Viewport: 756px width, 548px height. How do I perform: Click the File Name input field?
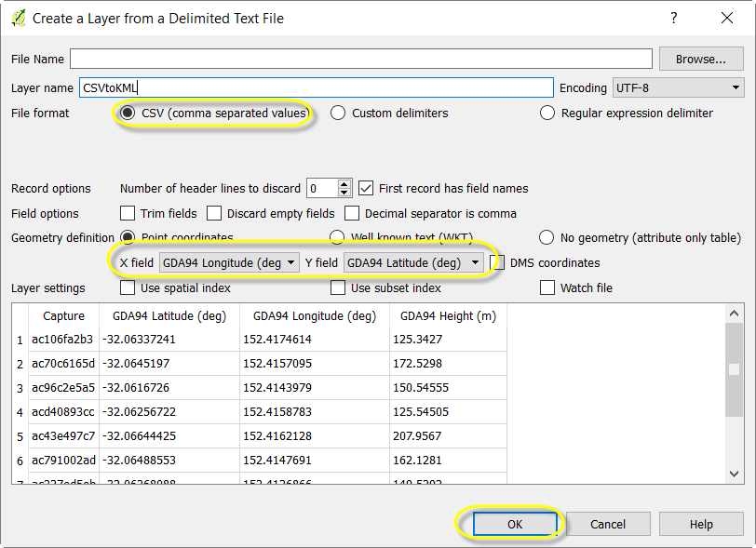[360, 59]
